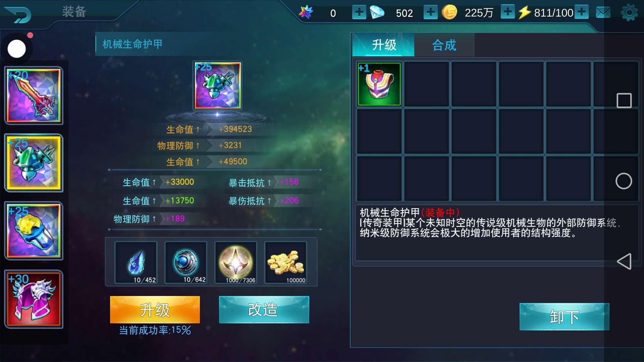Screen dimensions: 644x362
Task: Add diamonds with plus button after 502
Action: point(431,12)
